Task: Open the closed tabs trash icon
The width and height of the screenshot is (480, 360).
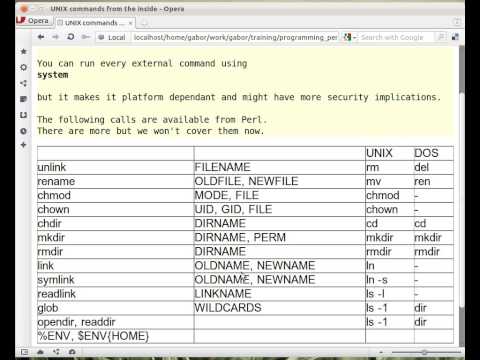Action: 457,22
